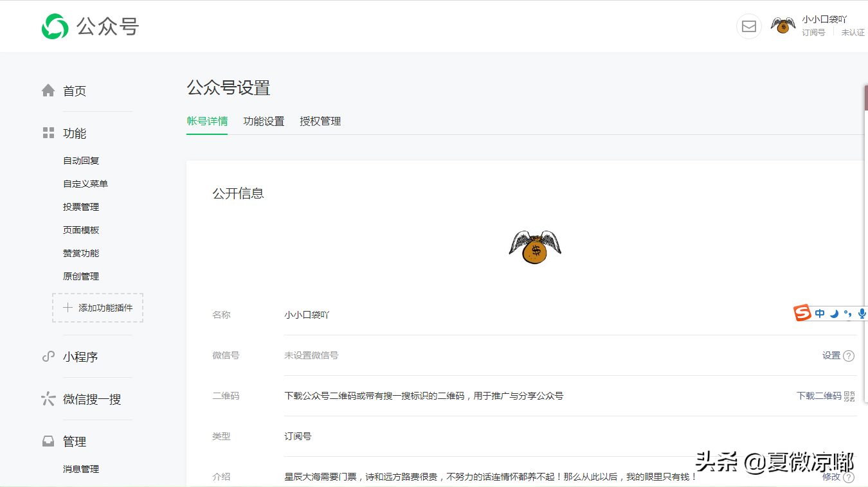Click the account avatar at top right

[x=782, y=26]
